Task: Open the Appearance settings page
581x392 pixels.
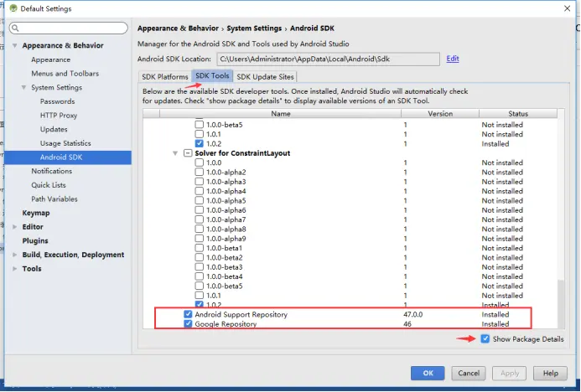Action: 51,59
